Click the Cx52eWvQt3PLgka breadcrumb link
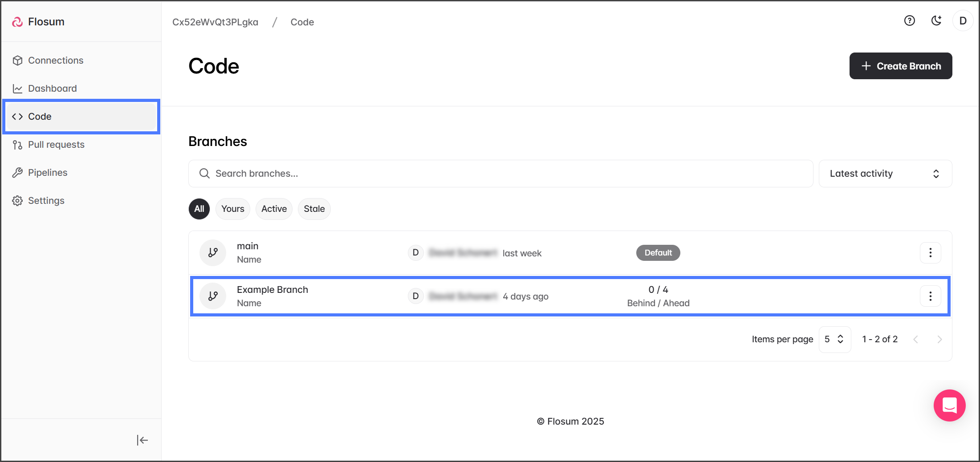The height and width of the screenshot is (462, 980). click(x=215, y=22)
